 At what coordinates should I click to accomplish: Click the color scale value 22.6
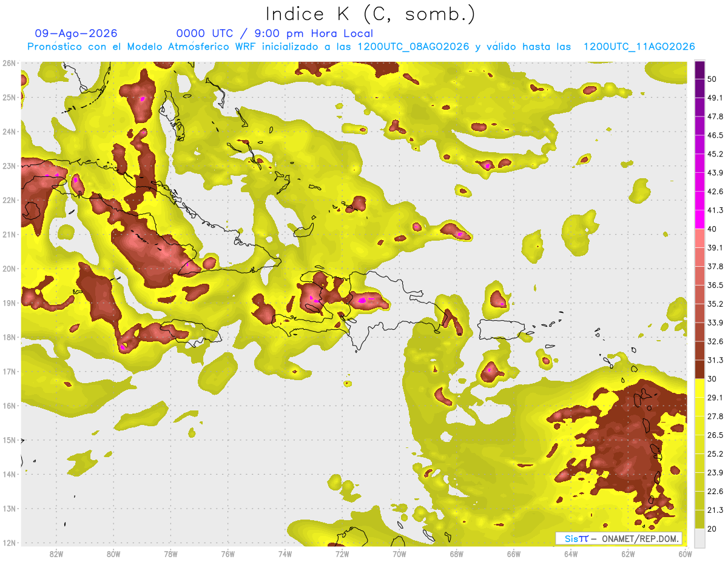pyautogui.click(x=715, y=492)
